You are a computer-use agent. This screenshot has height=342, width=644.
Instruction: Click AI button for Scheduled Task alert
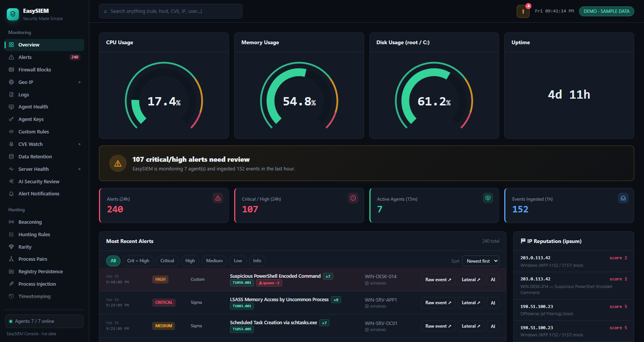point(493,326)
